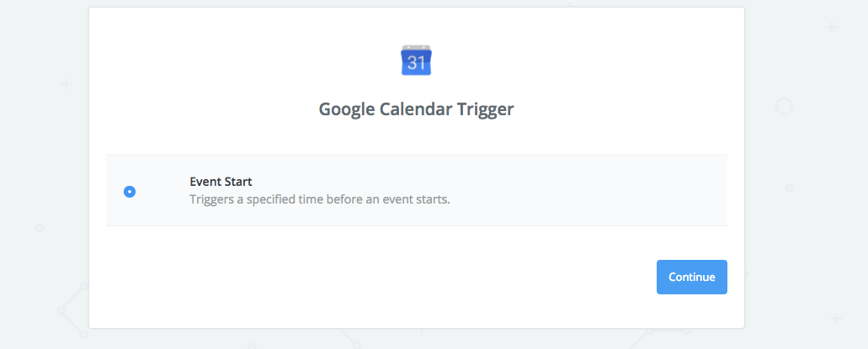Click the small circle on the left background
The image size is (868, 349).
(x=40, y=228)
